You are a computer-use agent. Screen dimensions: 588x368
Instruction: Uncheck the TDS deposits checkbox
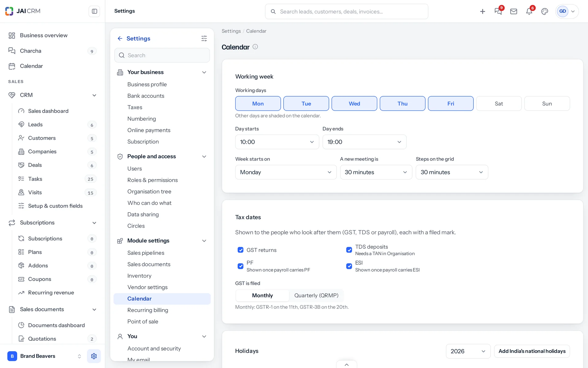[349, 250]
